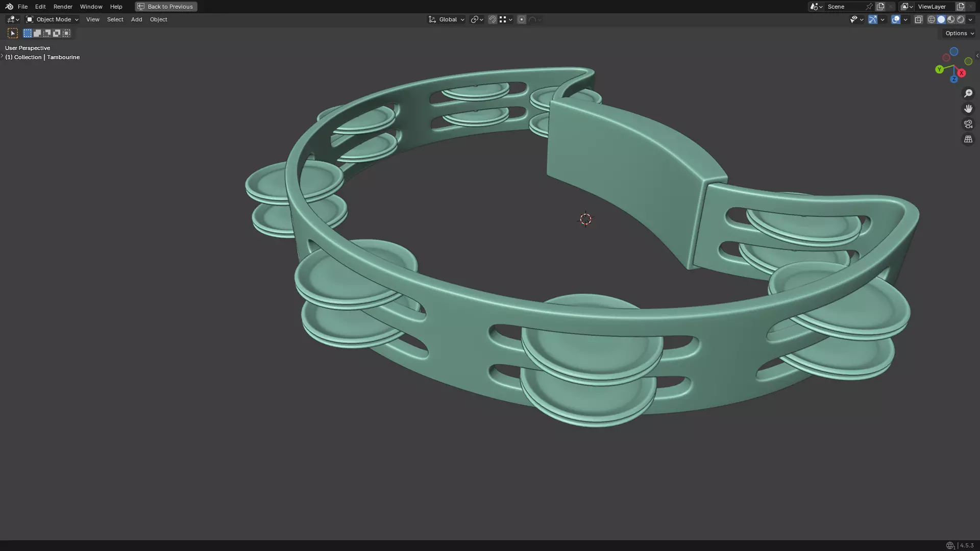Select material preview shading mode

point(951,19)
